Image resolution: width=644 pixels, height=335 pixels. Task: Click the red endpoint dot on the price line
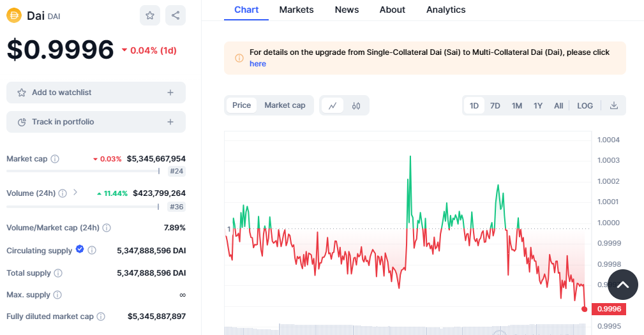tap(585, 309)
